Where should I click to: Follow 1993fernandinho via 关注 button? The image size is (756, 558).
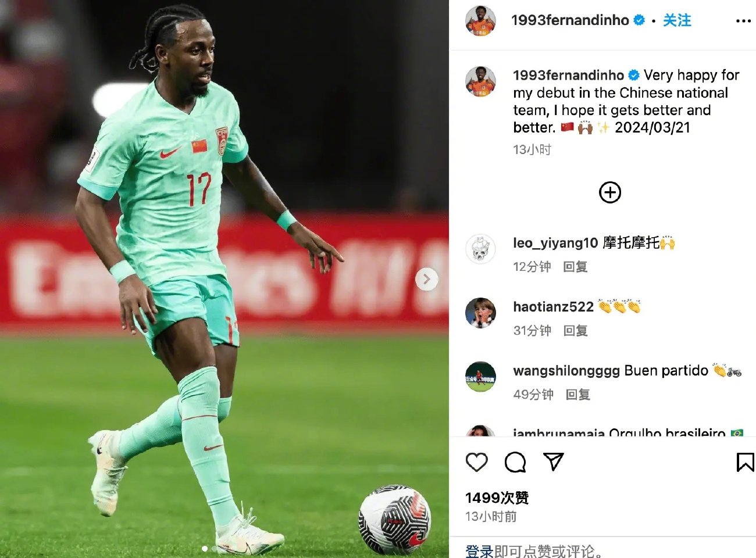click(677, 20)
